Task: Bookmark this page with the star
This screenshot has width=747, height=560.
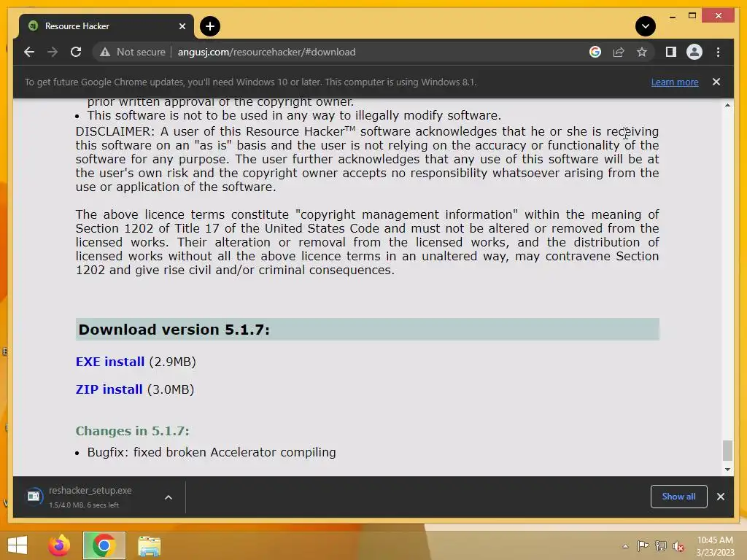Action: click(642, 52)
